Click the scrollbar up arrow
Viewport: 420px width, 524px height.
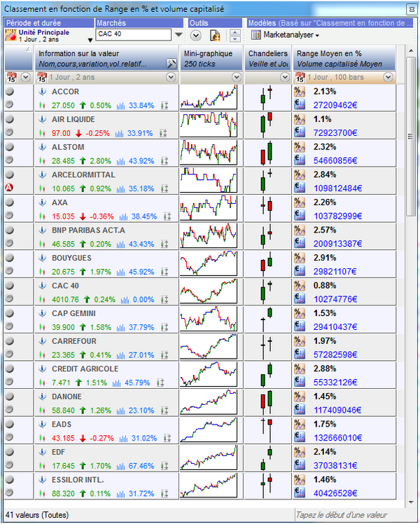pos(411,51)
